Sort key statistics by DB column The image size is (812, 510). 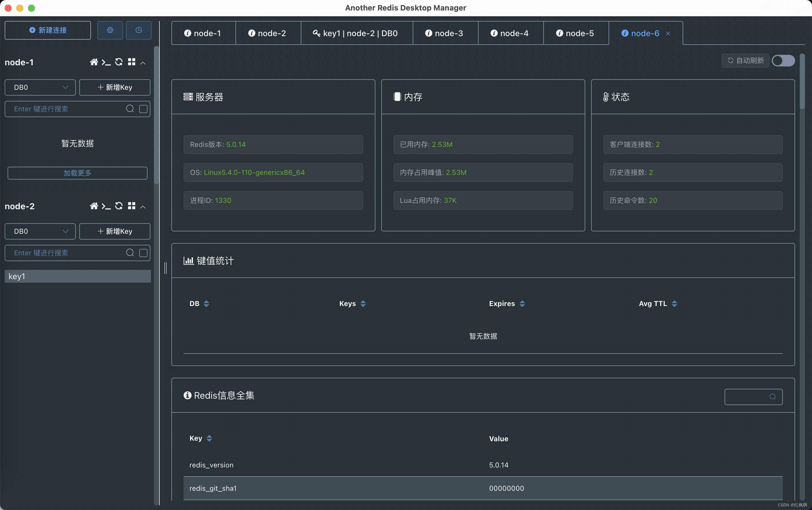coord(206,304)
